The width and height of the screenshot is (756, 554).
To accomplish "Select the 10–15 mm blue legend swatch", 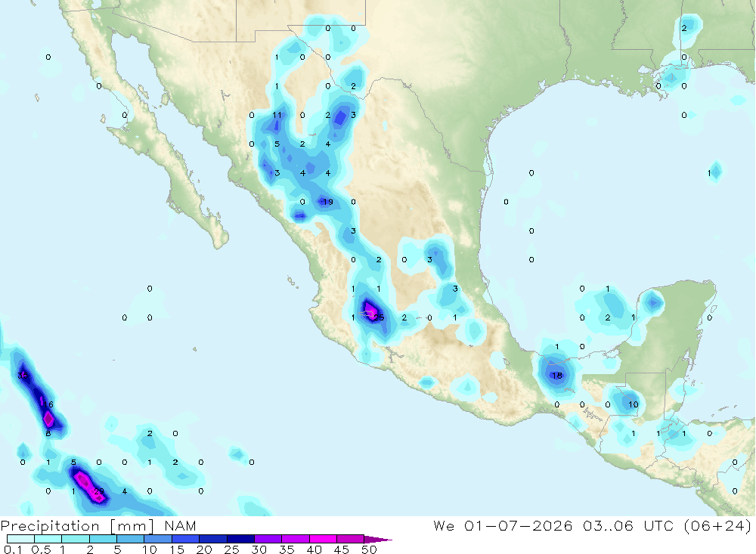I will (158, 539).
